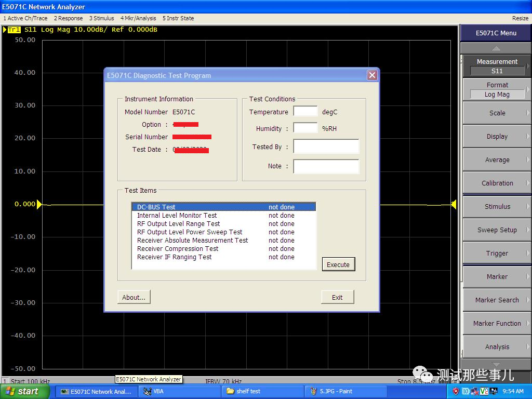Open the Average softkey menu
This screenshot has width=532, height=399.
pos(497,160)
